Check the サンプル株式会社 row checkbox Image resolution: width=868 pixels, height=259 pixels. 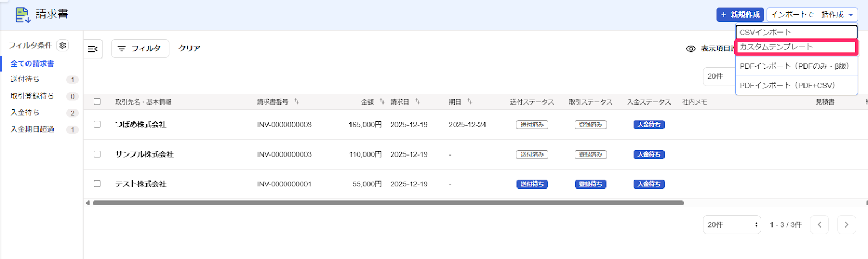point(97,154)
